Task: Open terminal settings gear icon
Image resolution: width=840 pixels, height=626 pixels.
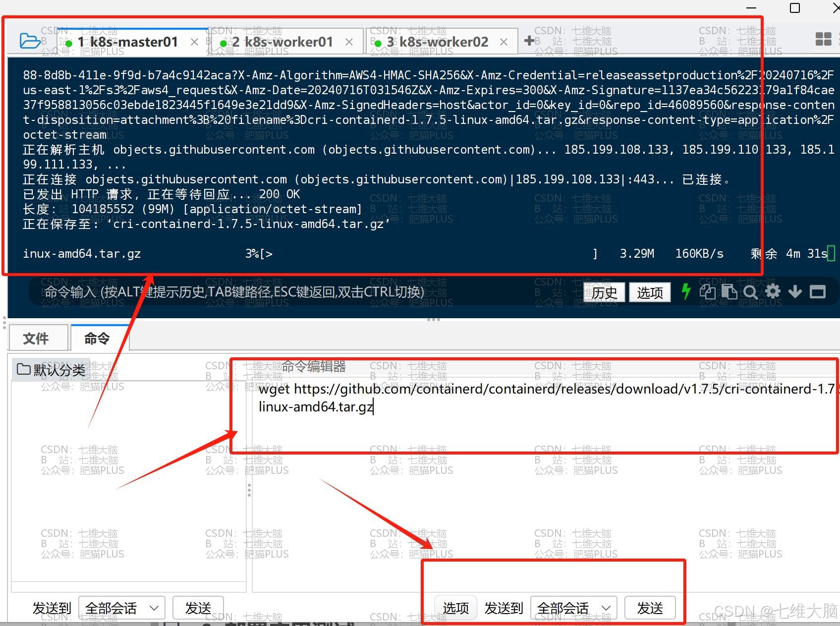Action: pyautogui.click(x=773, y=291)
